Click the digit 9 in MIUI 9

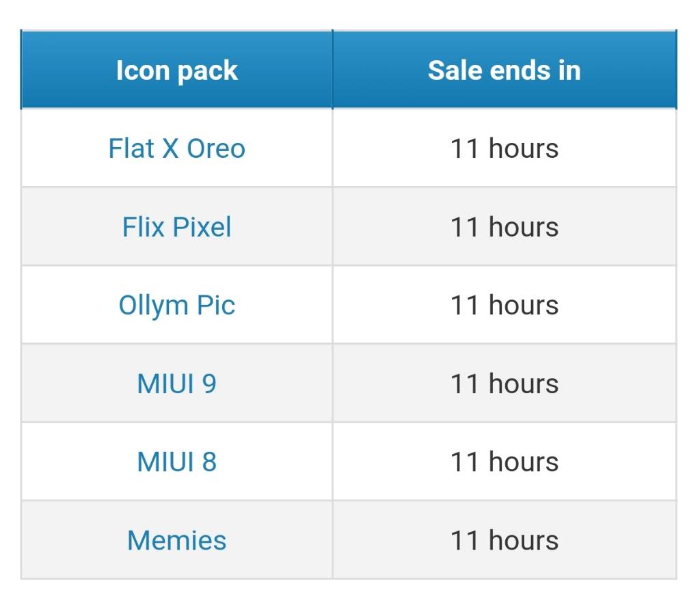(x=209, y=384)
